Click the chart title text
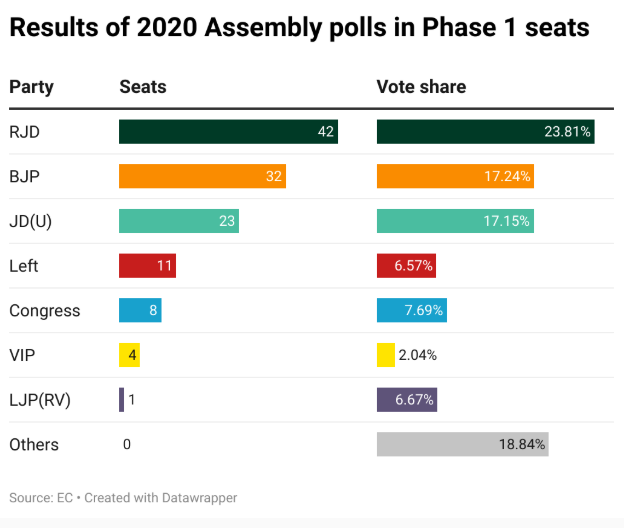Viewport: 624px width, 528px height. (299, 29)
